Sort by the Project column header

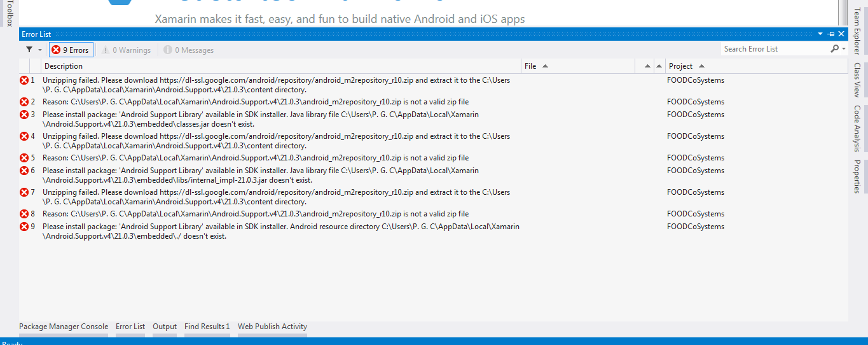click(x=757, y=66)
